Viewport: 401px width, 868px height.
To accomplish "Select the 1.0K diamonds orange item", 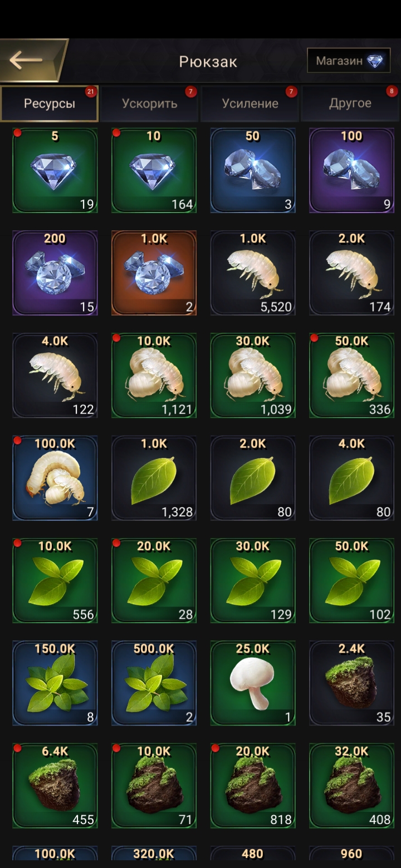I will click(x=154, y=273).
